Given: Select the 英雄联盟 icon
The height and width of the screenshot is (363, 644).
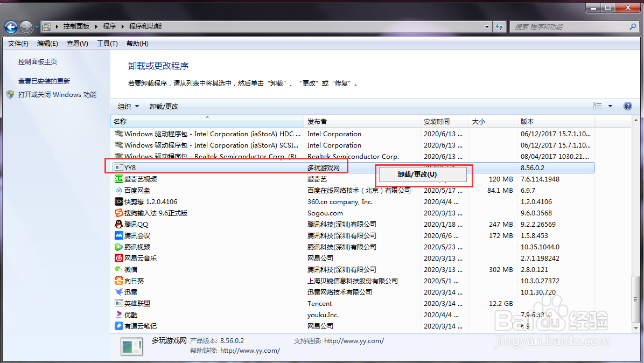Looking at the screenshot, I should click(x=118, y=303).
